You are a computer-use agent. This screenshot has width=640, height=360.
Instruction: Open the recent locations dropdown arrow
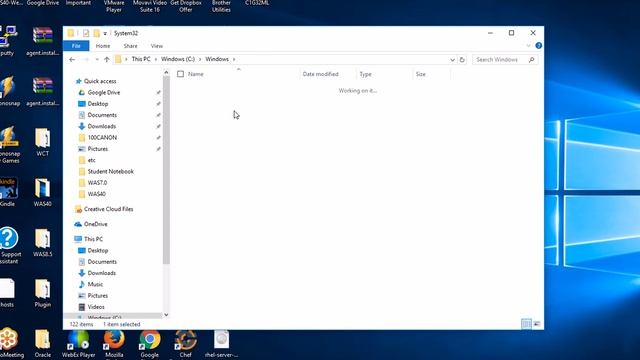(97, 60)
